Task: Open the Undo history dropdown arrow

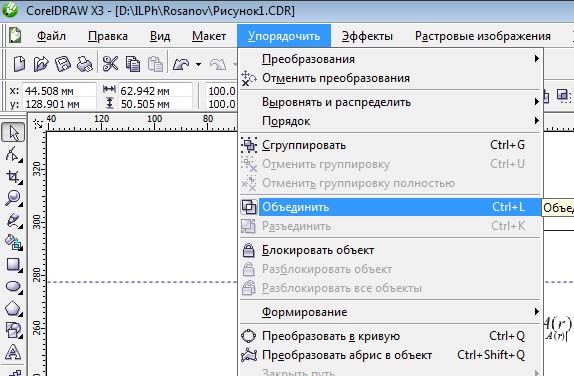Action: coord(198,64)
